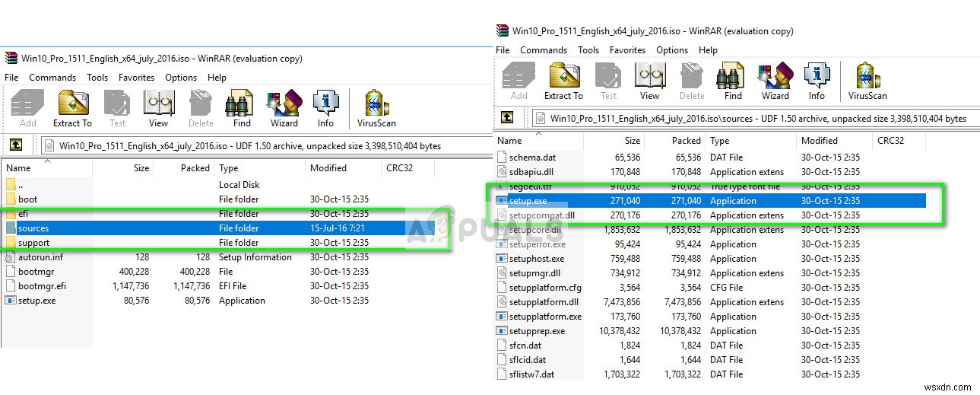Click Test icon in right WinRAR window
980x395 pixels.
[x=608, y=81]
